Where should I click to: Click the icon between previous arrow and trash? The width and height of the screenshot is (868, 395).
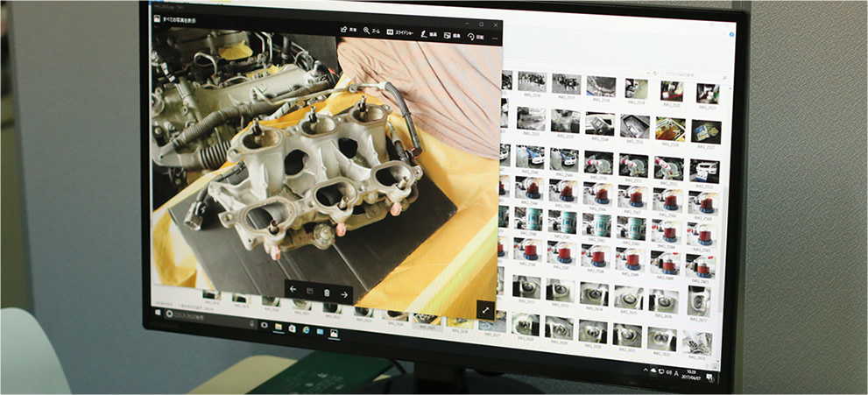click(x=310, y=291)
